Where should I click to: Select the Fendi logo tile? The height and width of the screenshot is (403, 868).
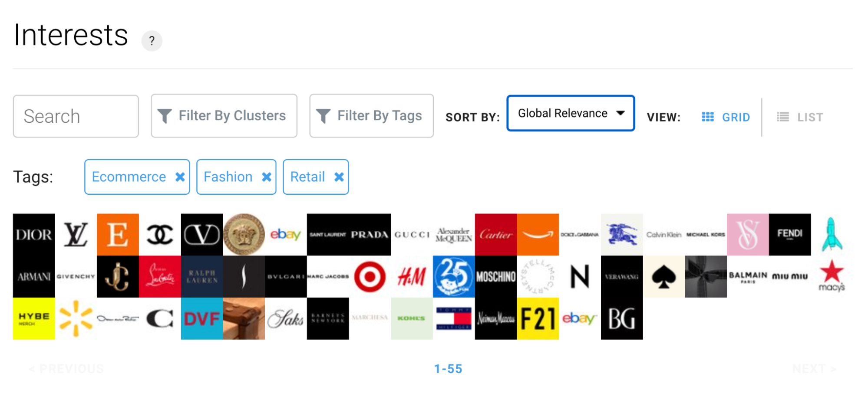tap(789, 234)
